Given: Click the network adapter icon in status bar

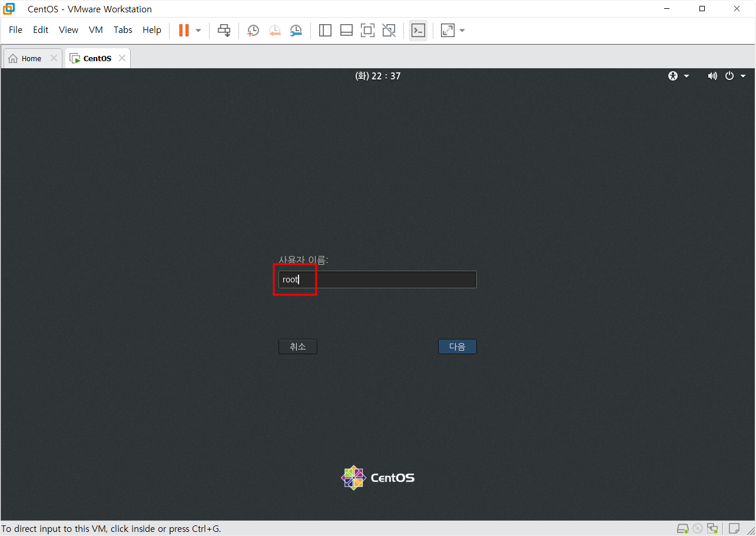Looking at the screenshot, I should pos(713,528).
